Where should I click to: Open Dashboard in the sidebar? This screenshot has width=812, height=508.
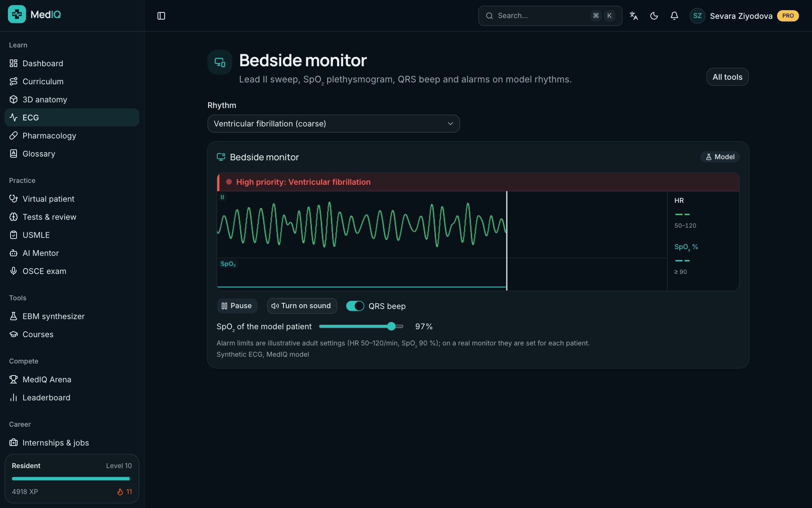point(72,63)
